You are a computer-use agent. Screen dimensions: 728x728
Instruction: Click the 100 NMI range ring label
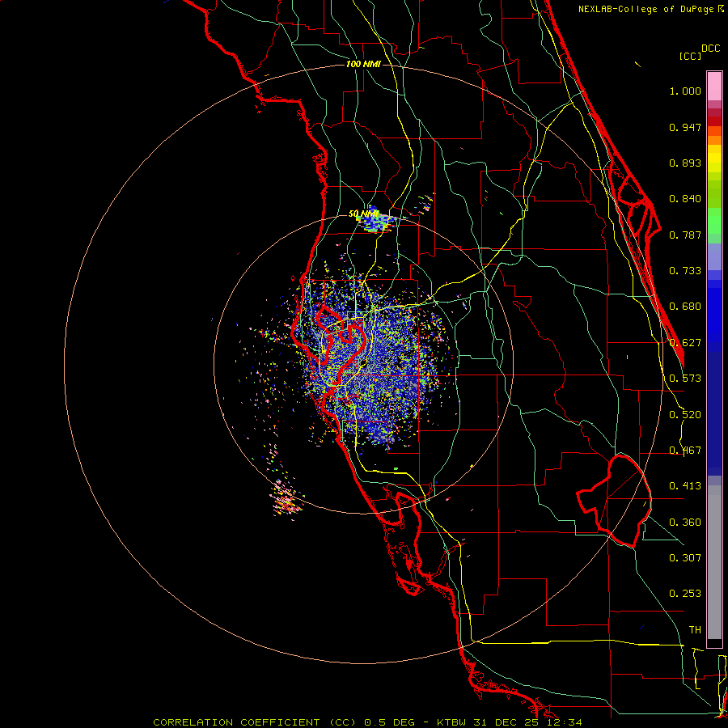(x=363, y=64)
